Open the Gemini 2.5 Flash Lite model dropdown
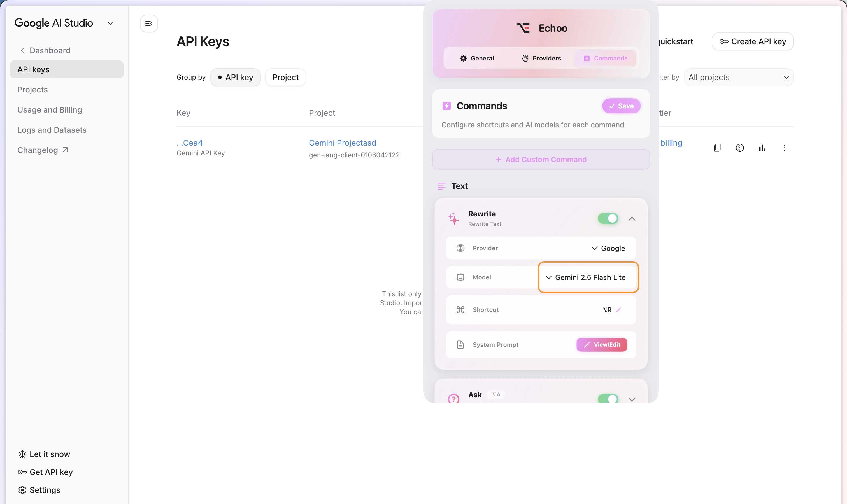 (x=588, y=277)
